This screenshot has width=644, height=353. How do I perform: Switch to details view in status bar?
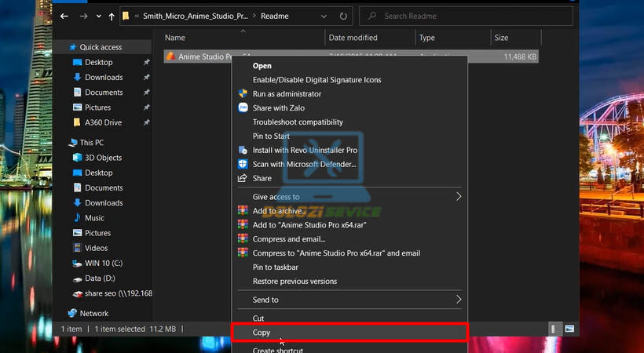pos(554,328)
